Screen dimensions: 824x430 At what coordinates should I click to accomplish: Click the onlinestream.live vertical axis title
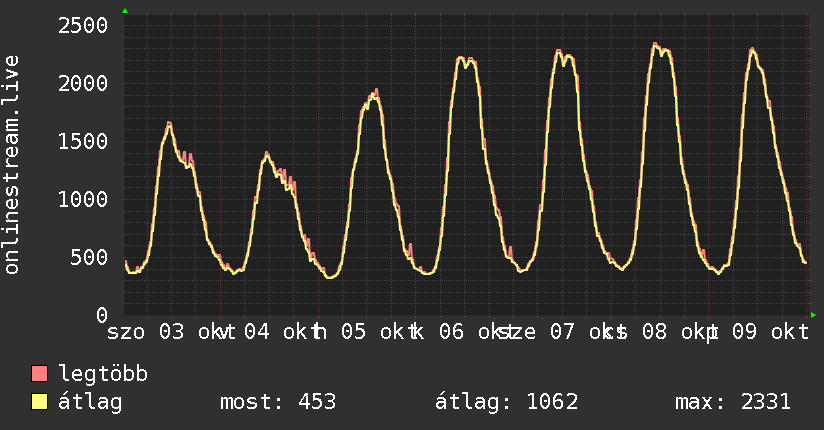[x=11, y=165]
